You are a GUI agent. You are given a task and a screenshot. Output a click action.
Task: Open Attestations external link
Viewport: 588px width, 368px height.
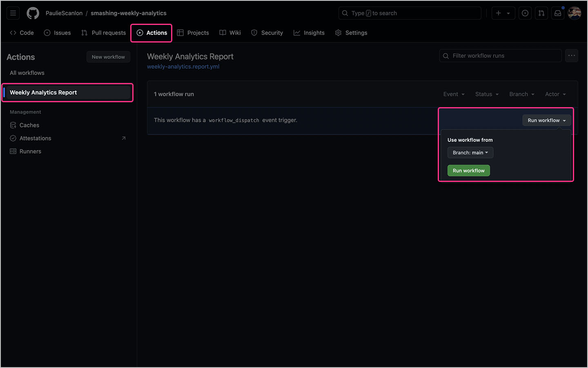(x=35, y=138)
